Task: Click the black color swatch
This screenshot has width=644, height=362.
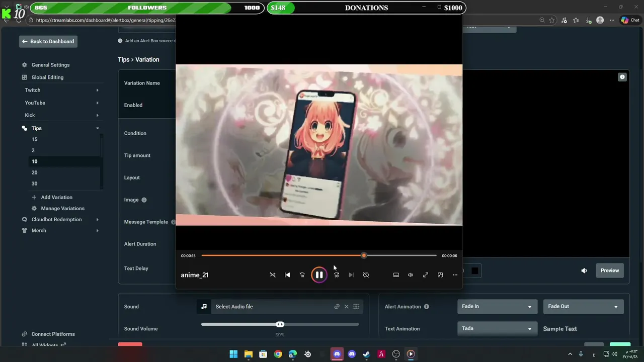Action: pos(474,270)
